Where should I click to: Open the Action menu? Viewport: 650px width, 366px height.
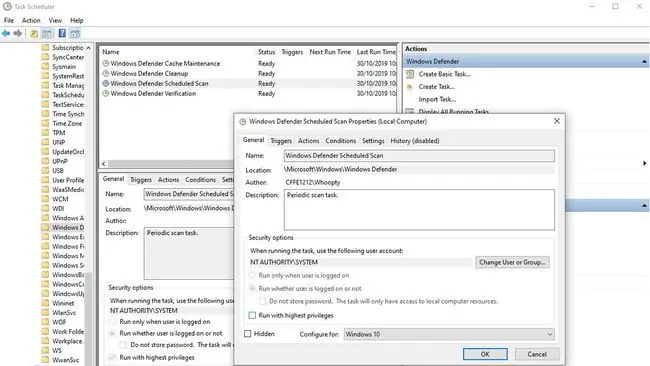(31, 20)
